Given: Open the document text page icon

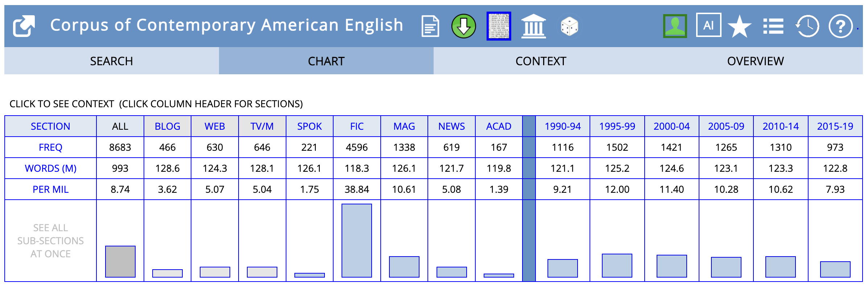Looking at the screenshot, I should point(430,26).
